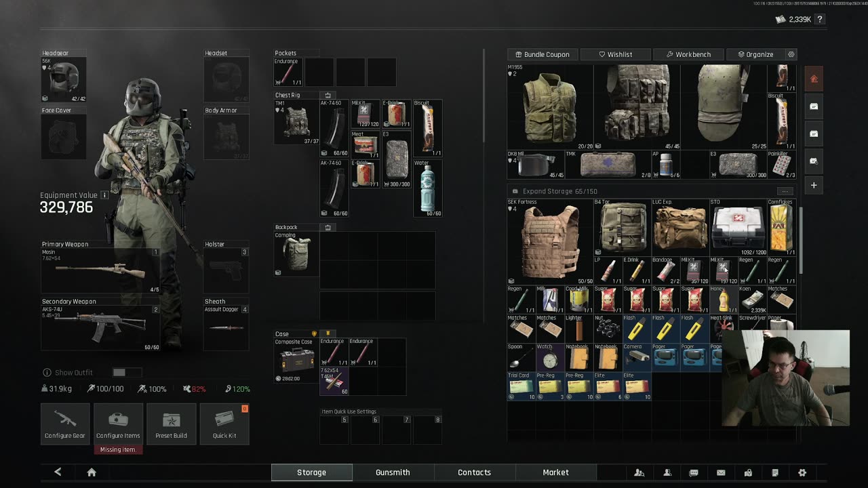Select the Spoon item in storage
This screenshot has height=488, width=868.
coord(521,357)
